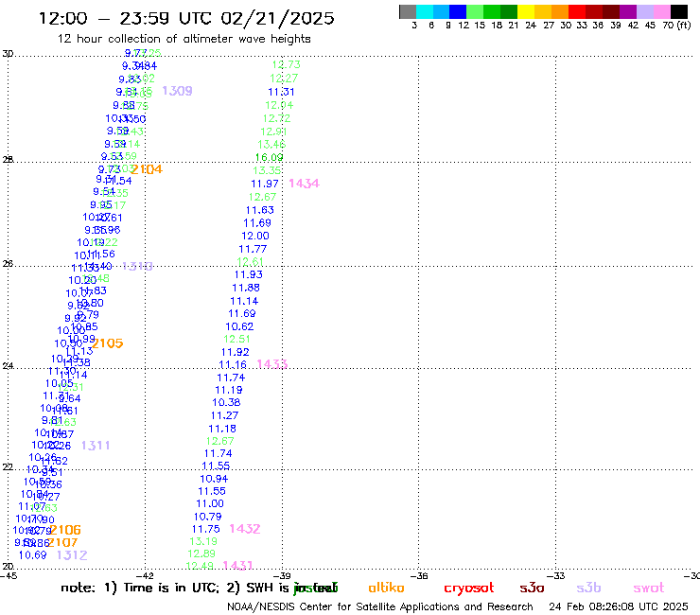Click the timestamp '24 Feb 08:26:08 UTC 2025'
The image size is (700, 615).
pos(619,607)
